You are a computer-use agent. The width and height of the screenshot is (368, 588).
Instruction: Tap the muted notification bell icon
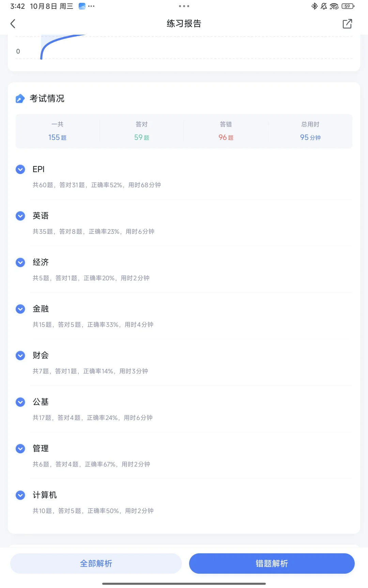pos(324,6)
